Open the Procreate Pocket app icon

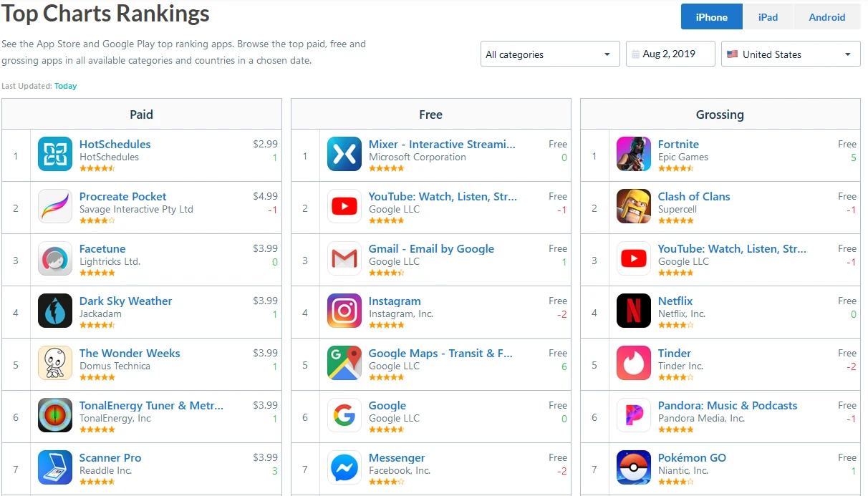tap(55, 207)
